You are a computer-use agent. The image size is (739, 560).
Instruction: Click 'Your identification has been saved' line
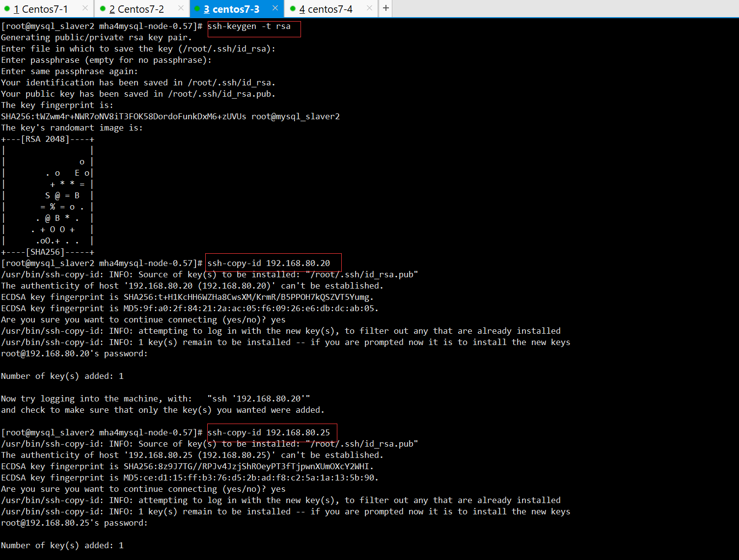click(x=138, y=83)
